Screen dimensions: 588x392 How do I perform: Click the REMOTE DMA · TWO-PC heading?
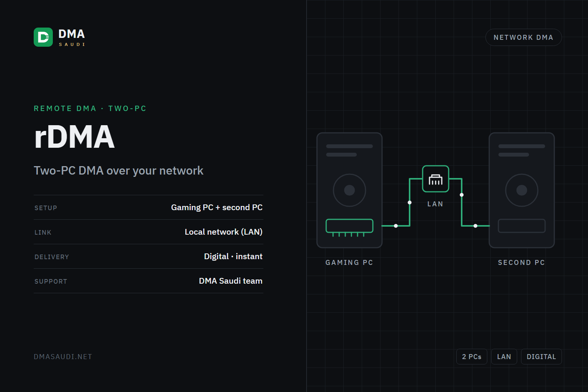click(x=90, y=108)
